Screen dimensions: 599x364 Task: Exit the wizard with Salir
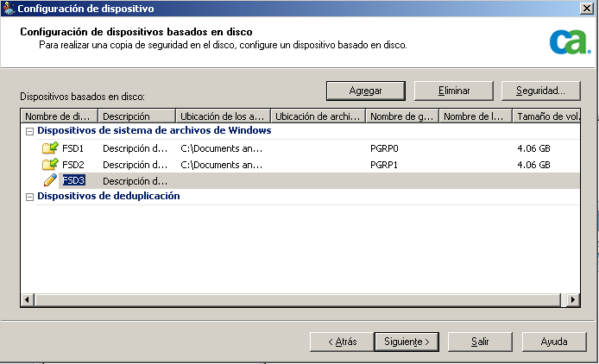pyautogui.click(x=480, y=342)
